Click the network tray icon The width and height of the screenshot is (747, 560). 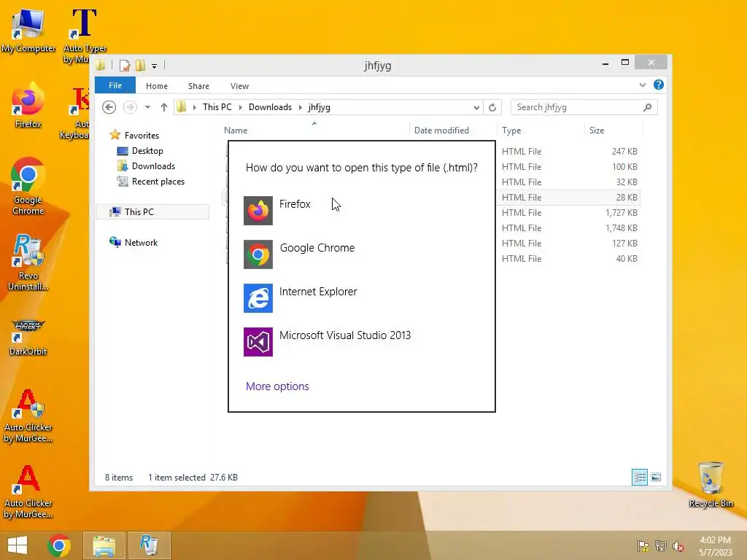660,546
